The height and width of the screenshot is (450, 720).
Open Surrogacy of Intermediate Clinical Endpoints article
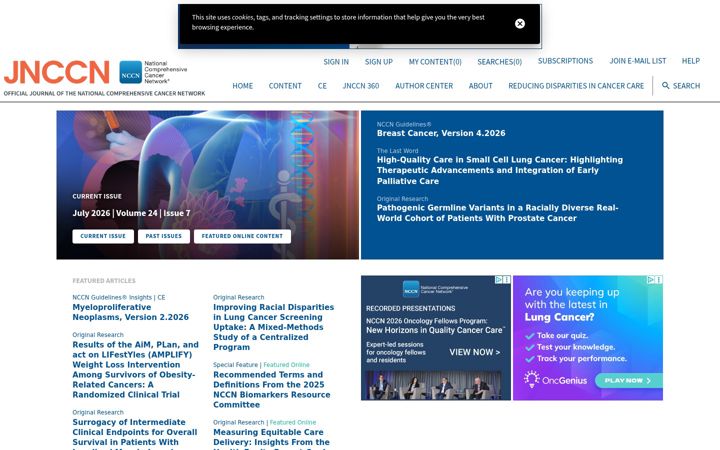coord(135,432)
